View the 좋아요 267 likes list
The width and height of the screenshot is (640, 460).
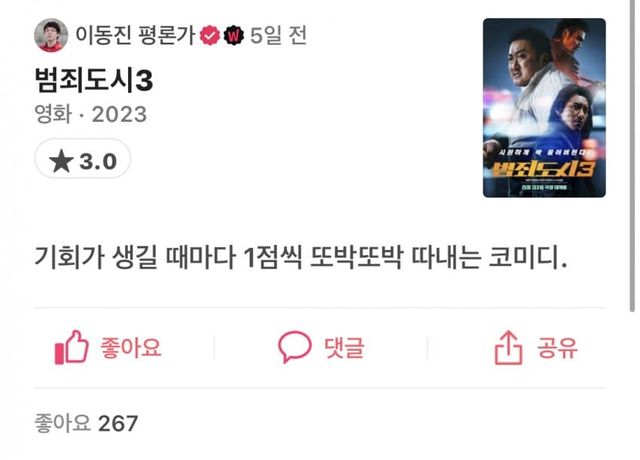(x=86, y=423)
